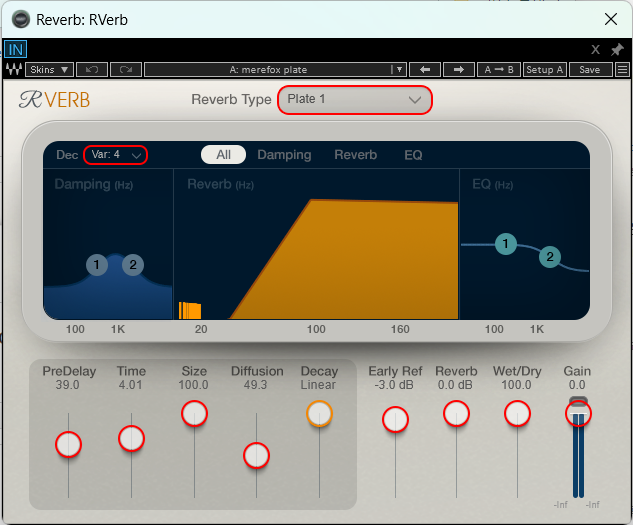The height and width of the screenshot is (525, 633).
Task: Click the Diffusion value 49.3
Action: [256, 385]
